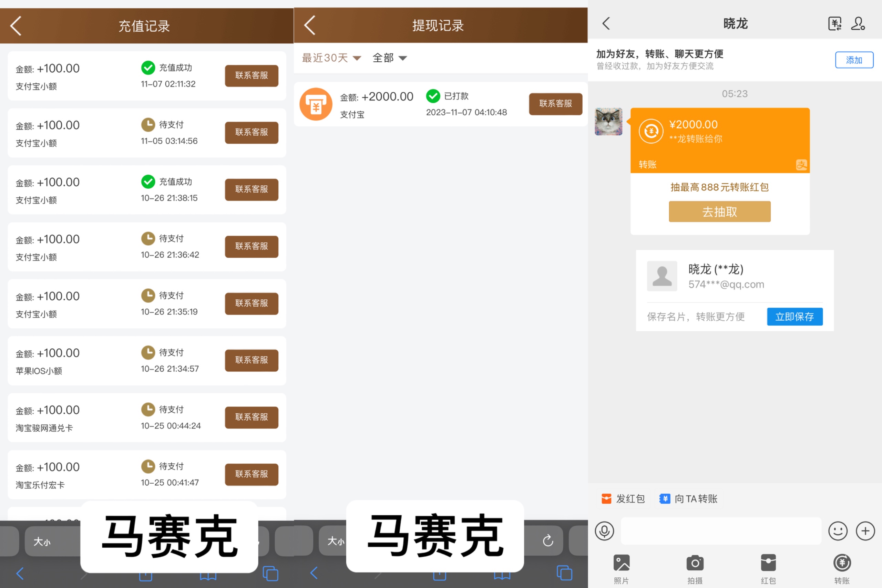Go back from 充值记录 page

tap(16, 26)
